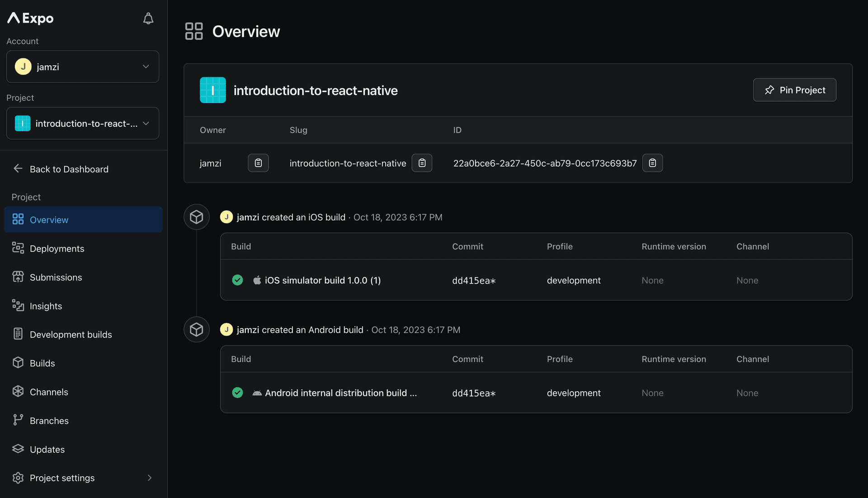Open the Builds section
Viewport: 868px width, 498px height.
[41, 363]
